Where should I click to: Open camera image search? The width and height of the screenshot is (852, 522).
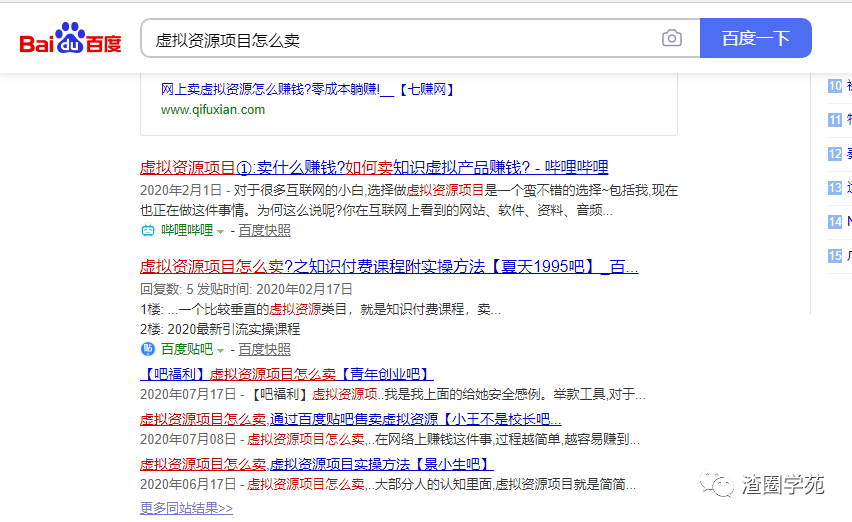tap(672, 38)
